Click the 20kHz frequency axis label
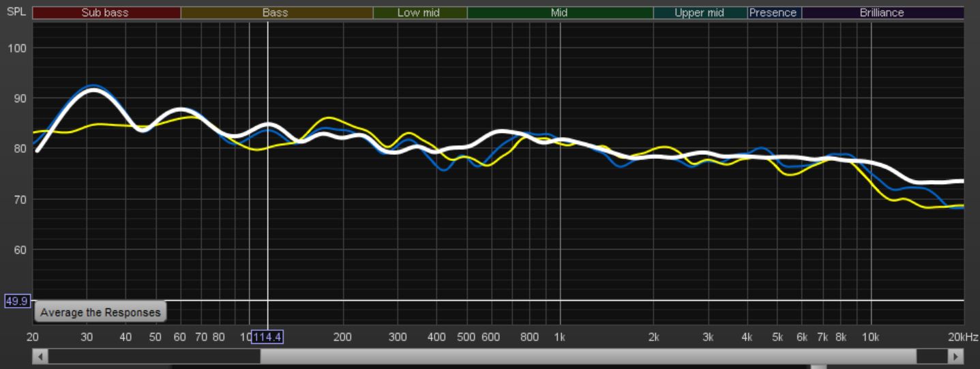 click(964, 337)
